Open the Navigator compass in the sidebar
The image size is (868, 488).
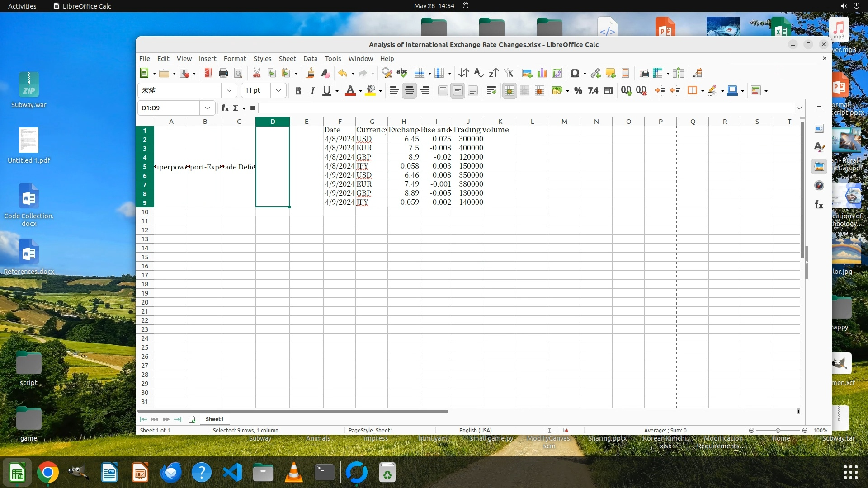[x=819, y=186]
